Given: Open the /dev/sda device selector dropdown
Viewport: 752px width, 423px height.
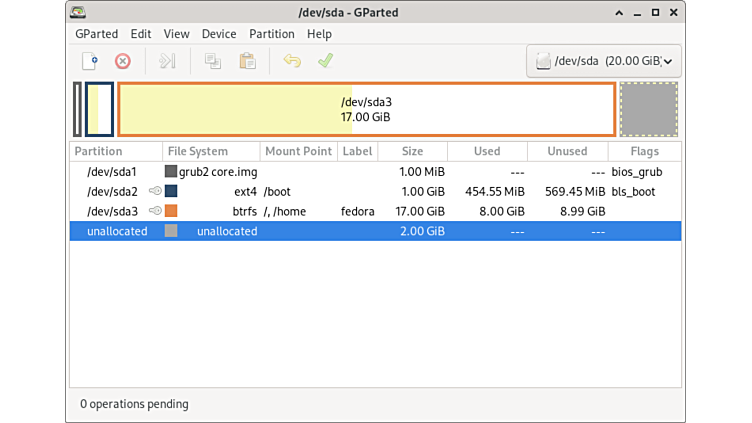Looking at the screenshot, I should click(x=604, y=61).
